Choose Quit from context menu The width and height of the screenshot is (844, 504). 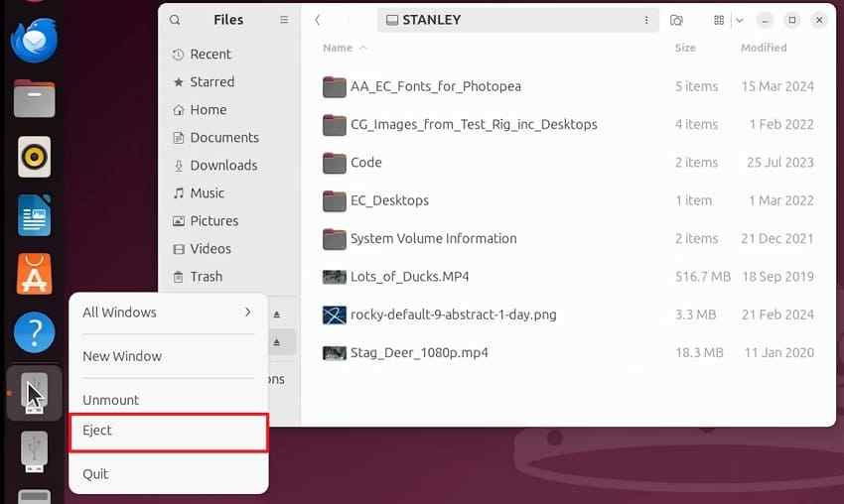169,474
